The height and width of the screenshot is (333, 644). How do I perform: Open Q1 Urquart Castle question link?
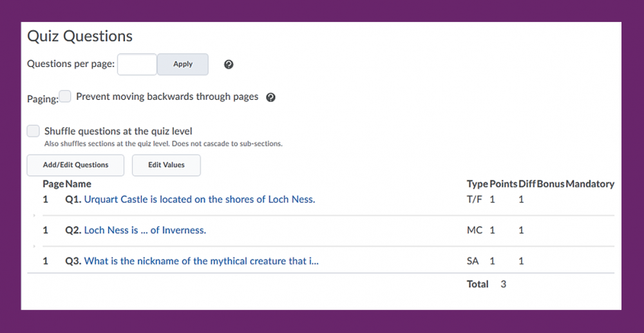(200, 200)
